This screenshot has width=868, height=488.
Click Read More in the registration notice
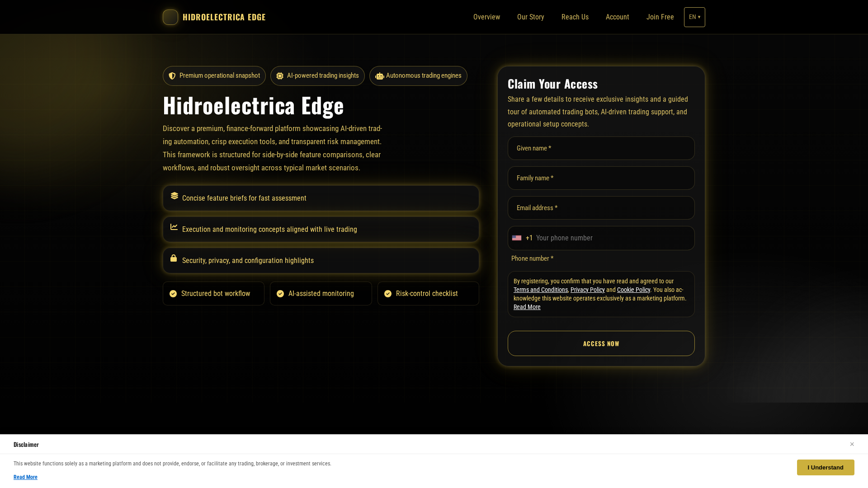click(x=527, y=307)
